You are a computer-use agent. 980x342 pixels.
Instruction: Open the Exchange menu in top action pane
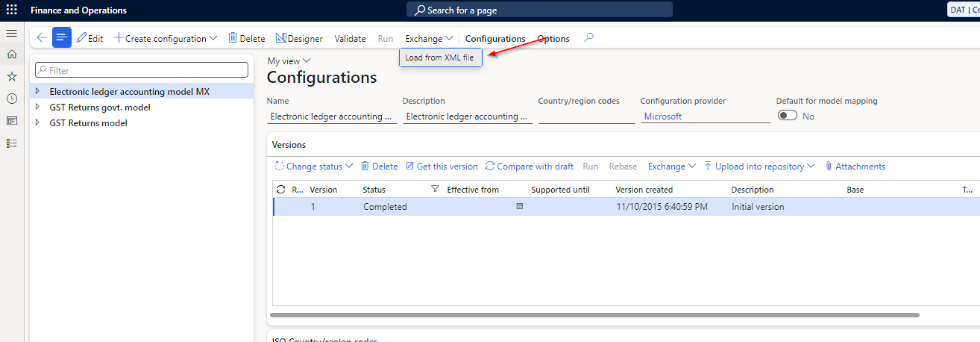429,38
